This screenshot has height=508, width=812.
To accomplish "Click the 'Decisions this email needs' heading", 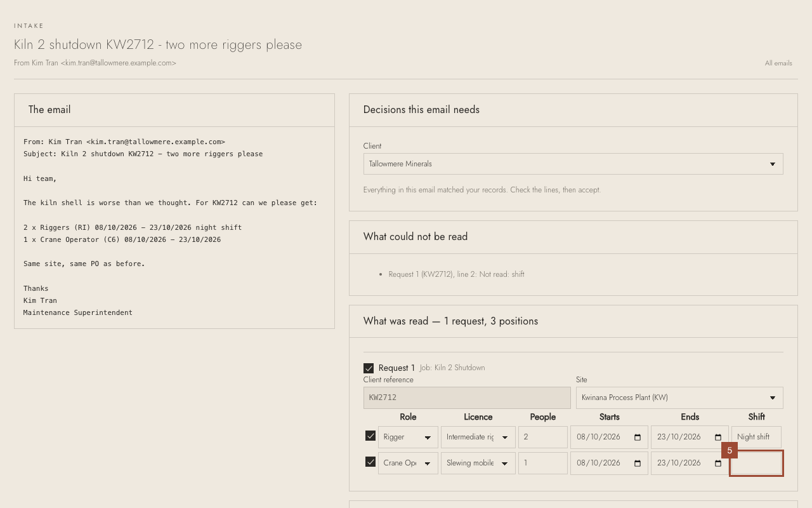I will (421, 110).
